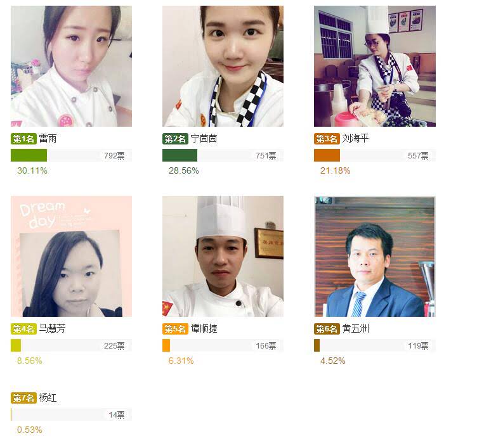Open 黄五洲's blue suit photo
Screen dimensions: 477x448
[x=375, y=256]
